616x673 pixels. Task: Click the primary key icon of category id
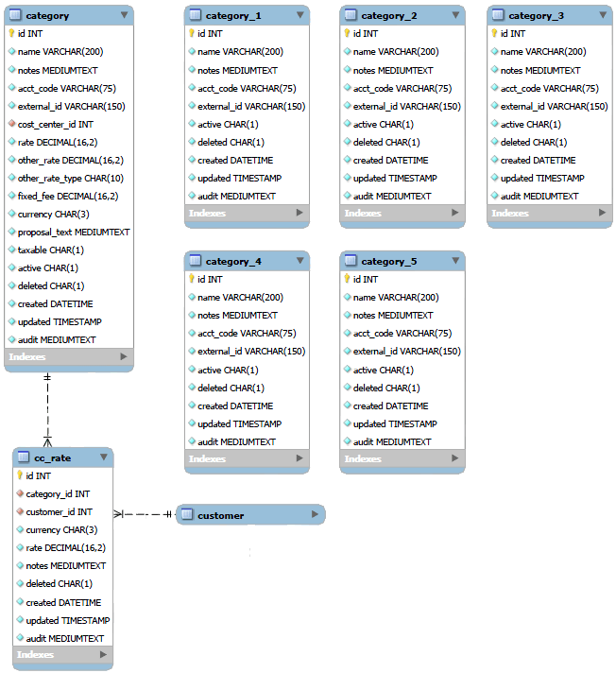(11, 33)
